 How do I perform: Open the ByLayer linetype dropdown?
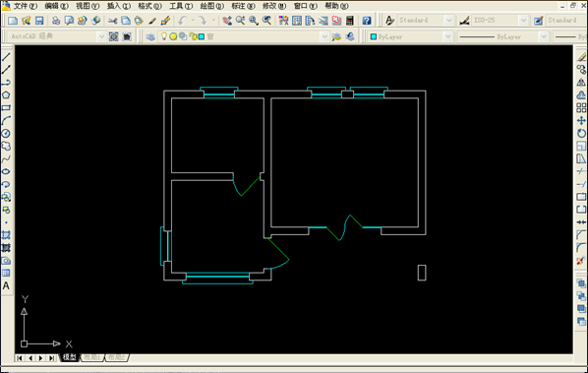543,36
